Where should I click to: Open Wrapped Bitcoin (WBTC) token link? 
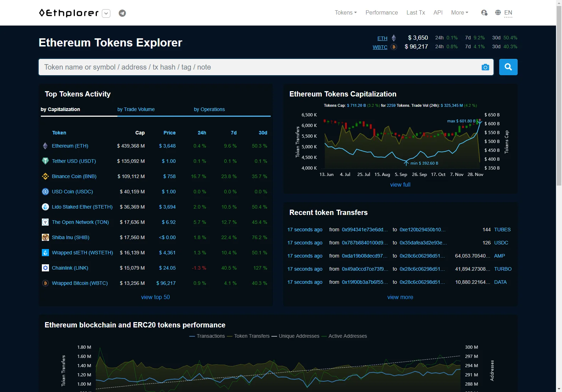tap(80, 283)
